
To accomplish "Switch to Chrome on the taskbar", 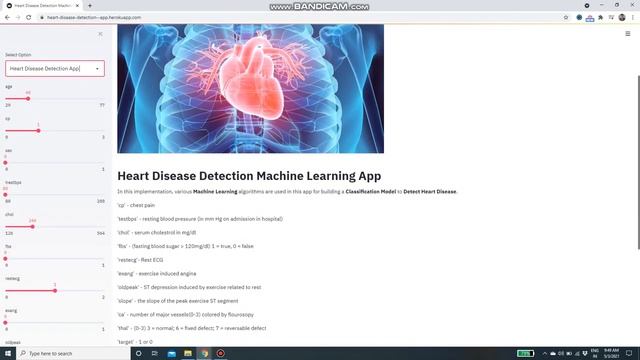I will 204,353.
